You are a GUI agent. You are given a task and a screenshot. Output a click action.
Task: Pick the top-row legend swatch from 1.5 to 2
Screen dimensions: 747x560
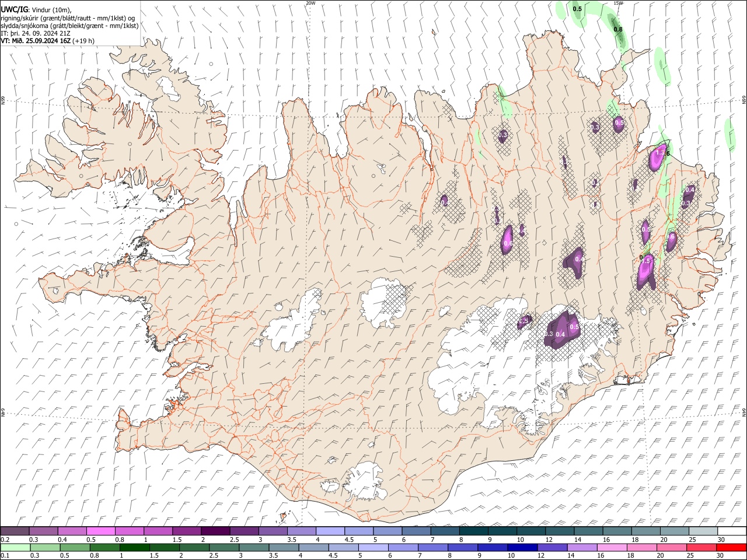click(187, 531)
